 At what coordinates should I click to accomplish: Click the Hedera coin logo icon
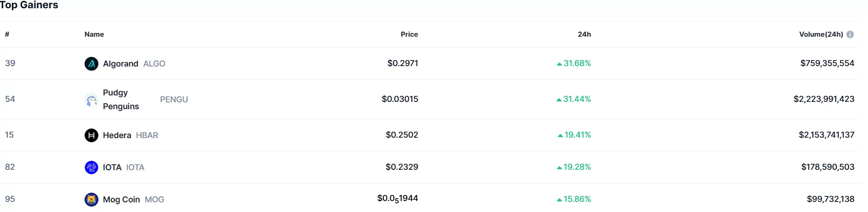tap(91, 135)
